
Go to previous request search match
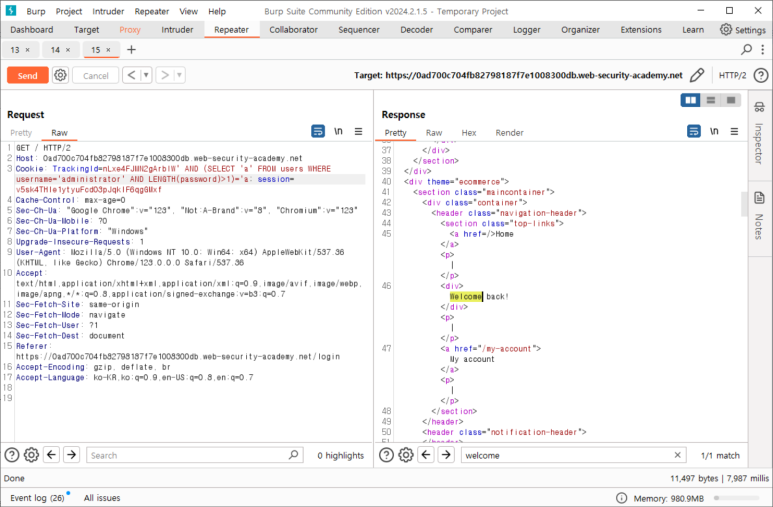(x=52, y=455)
